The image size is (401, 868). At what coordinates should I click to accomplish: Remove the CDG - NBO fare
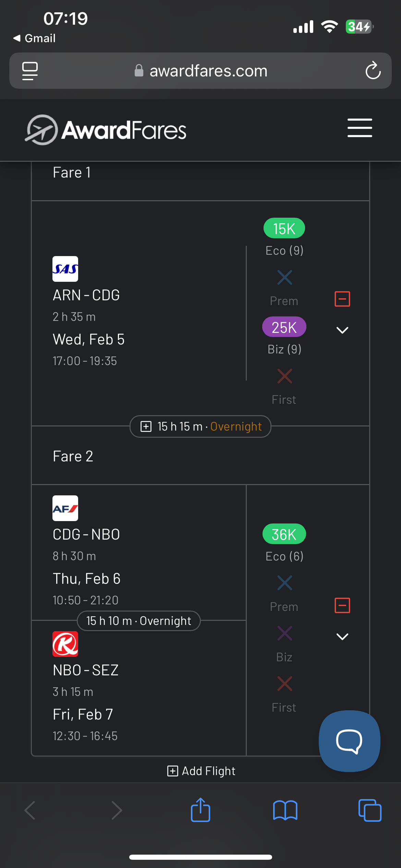pyautogui.click(x=342, y=605)
